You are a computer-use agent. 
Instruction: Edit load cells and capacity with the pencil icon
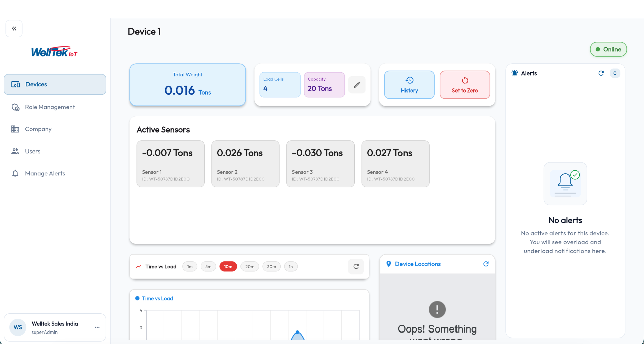[357, 85]
